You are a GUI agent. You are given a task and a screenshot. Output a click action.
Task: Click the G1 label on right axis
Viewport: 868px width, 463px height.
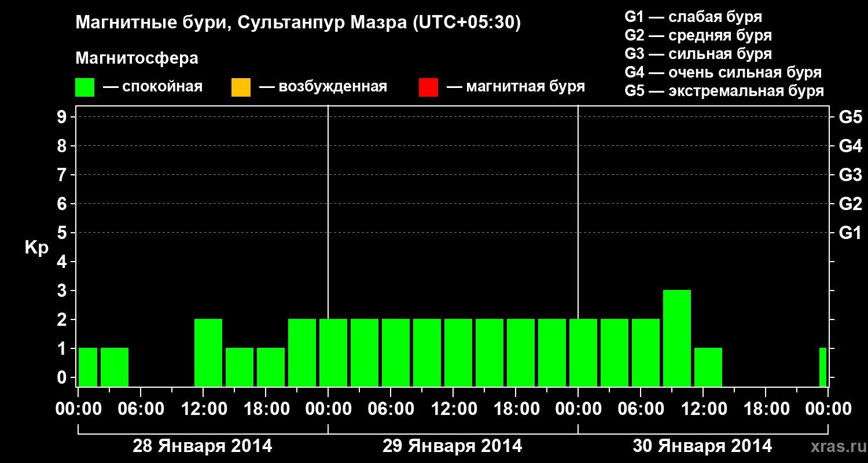[850, 233]
